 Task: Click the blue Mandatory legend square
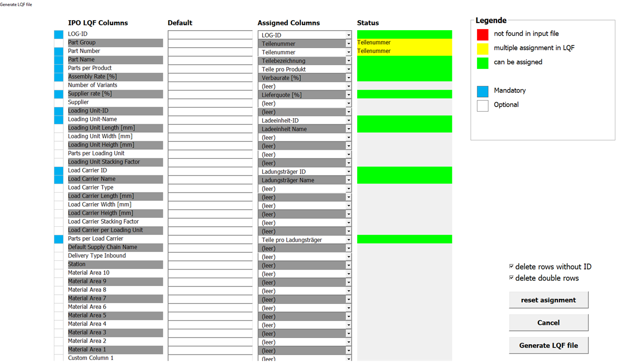pos(482,92)
